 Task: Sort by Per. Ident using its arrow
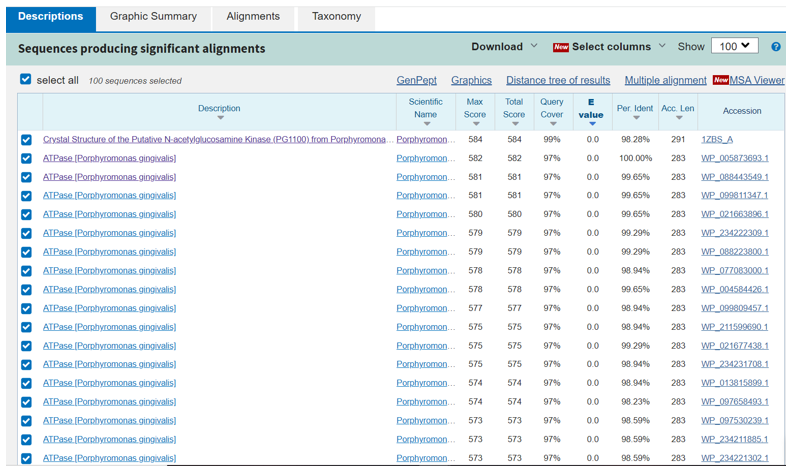[636, 118]
